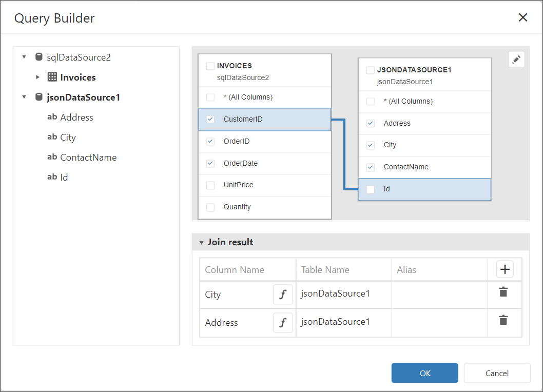The image size is (543, 392).
Task: Click OK to confirm the query
Action: point(424,373)
